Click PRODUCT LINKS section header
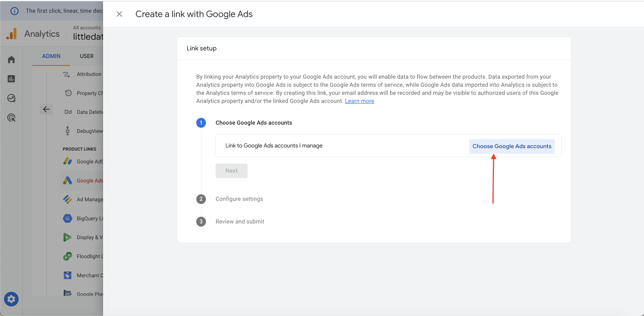Screen dimensions: 644x316 [79, 149]
